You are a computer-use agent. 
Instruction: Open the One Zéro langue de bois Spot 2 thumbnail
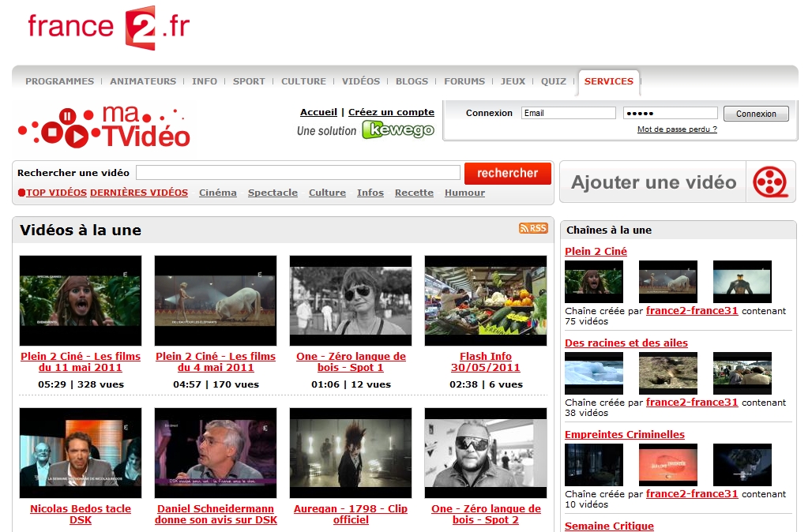486,453
